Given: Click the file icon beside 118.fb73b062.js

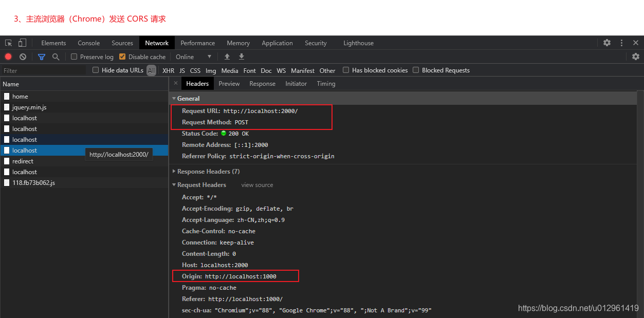Looking at the screenshot, I should [x=7, y=183].
